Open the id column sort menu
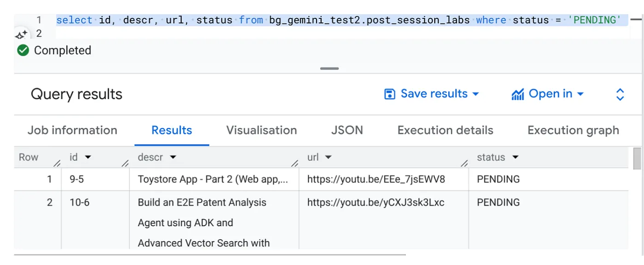 [x=88, y=157]
